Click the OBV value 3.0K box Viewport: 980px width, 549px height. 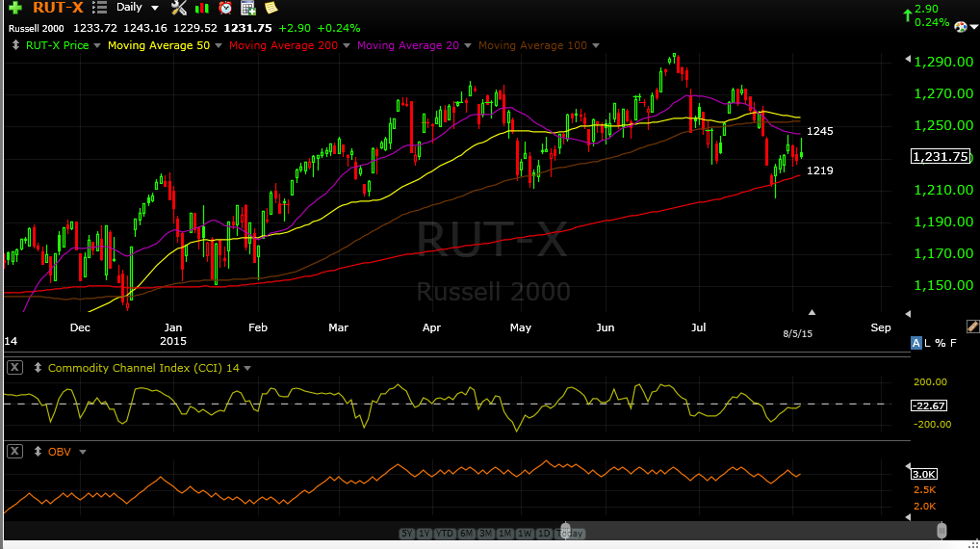(924, 474)
